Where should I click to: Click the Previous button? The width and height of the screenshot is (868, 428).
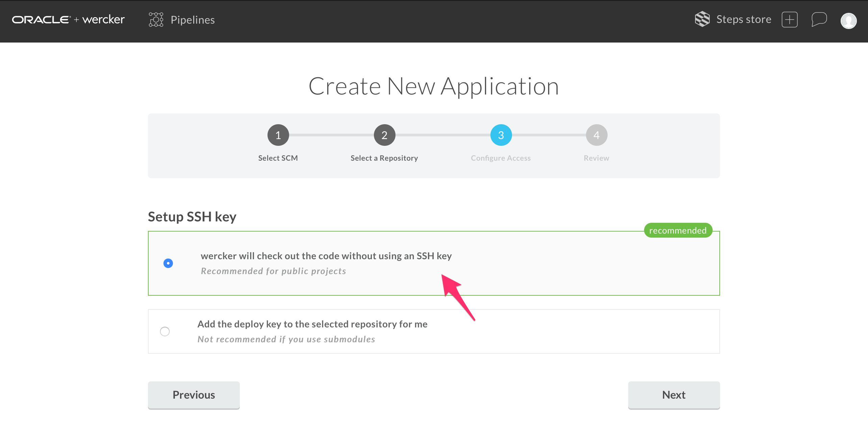click(194, 395)
